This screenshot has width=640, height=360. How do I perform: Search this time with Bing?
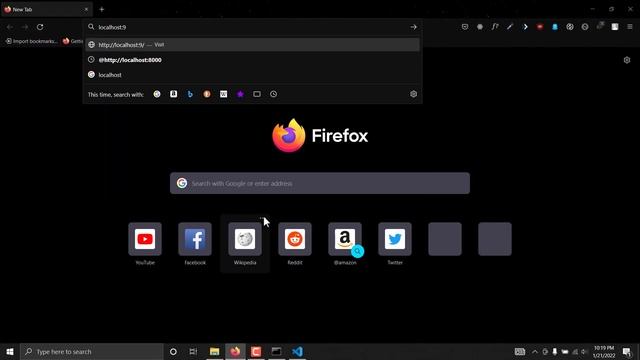pos(190,94)
